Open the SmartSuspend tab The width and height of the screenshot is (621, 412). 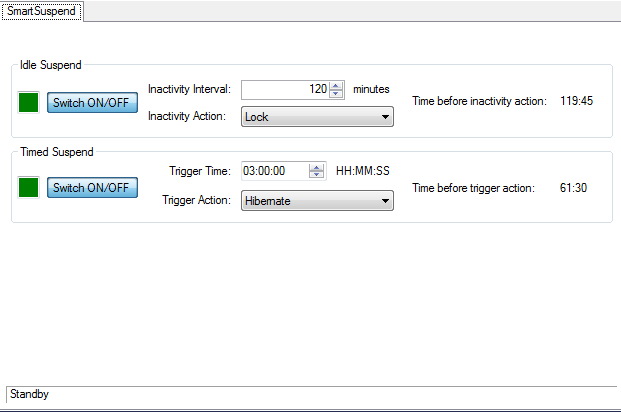click(x=42, y=11)
